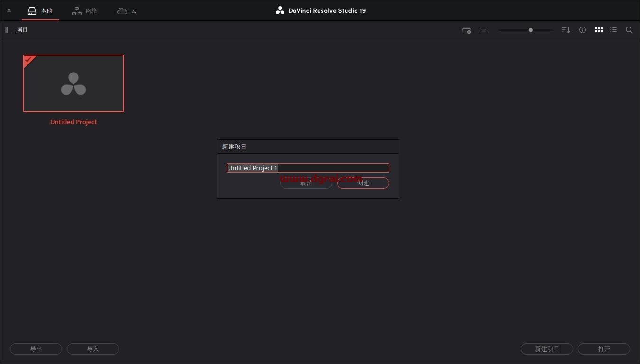Image resolution: width=640 pixels, height=364 pixels.
Task: Open the project search
Action: pyautogui.click(x=629, y=30)
